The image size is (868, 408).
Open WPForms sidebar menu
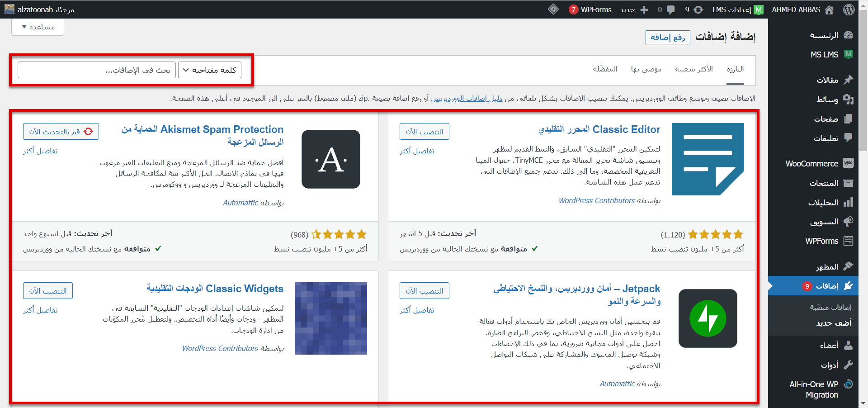click(x=829, y=241)
